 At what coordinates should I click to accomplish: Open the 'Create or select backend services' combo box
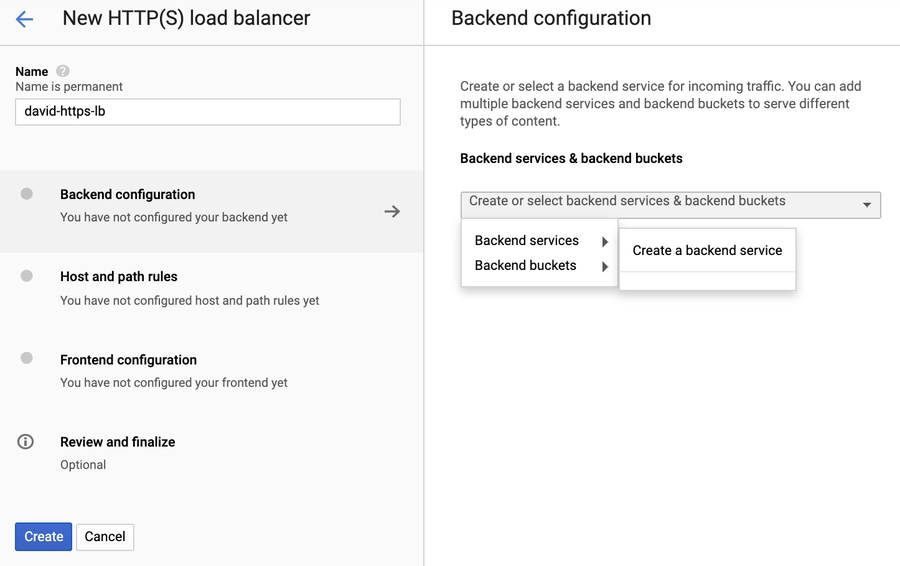660,204
